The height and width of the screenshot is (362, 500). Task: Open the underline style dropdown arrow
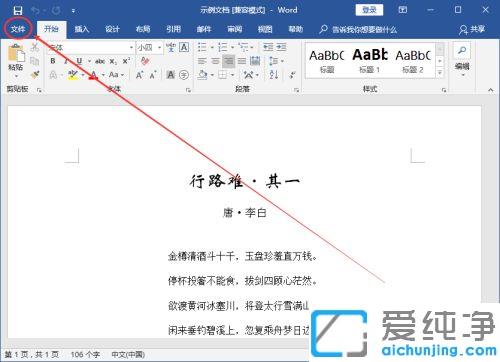pos(89,61)
